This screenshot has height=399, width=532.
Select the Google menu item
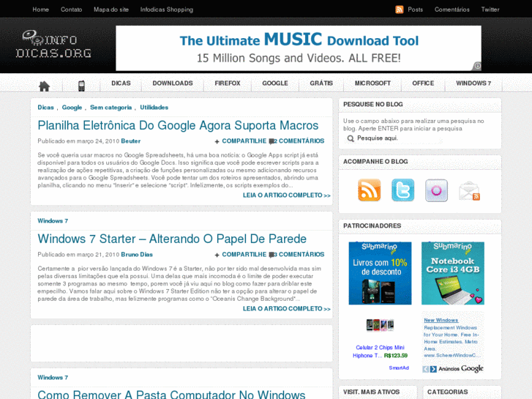pyautogui.click(x=275, y=83)
